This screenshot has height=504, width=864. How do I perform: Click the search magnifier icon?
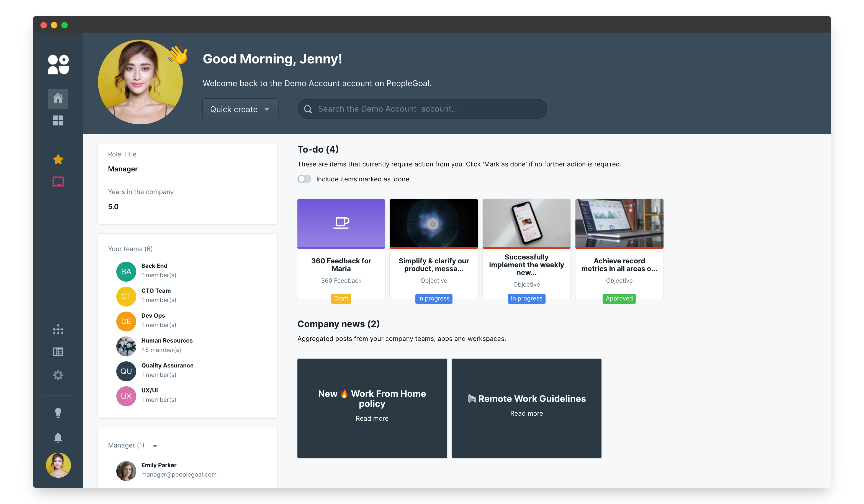[x=308, y=109]
